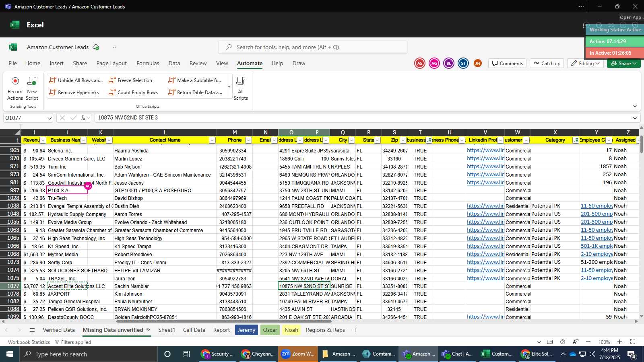
Task: Click the 100% zoom level
Action: pyautogui.click(x=604, y=342)
